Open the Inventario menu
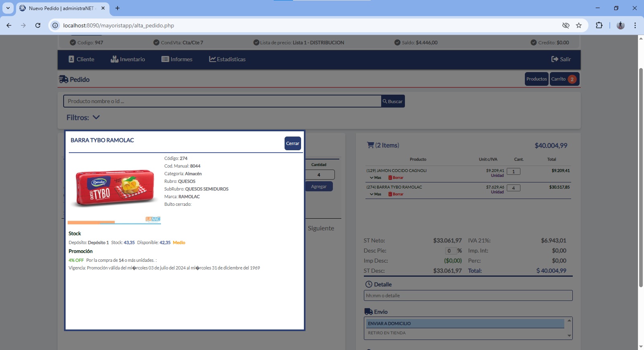The height and width of the screenshot is (350, 644). [x=128, y=59]
